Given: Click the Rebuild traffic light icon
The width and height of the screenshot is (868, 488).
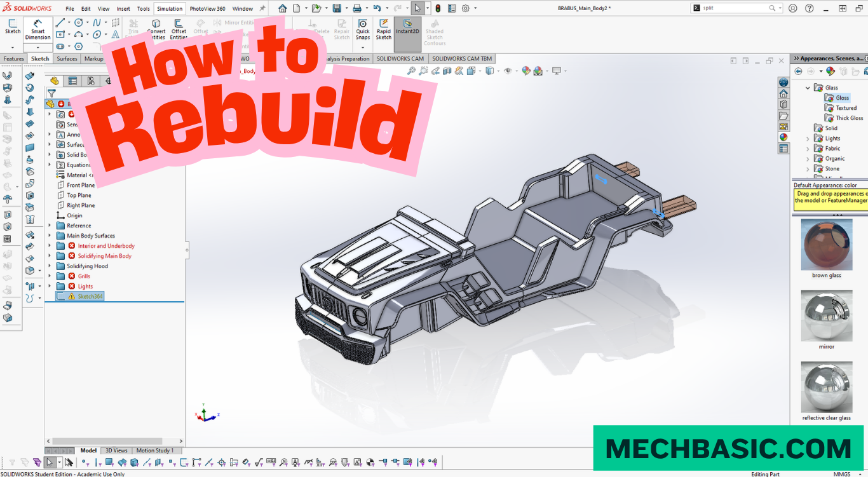Looking at the screenshot, I should 438,8.
